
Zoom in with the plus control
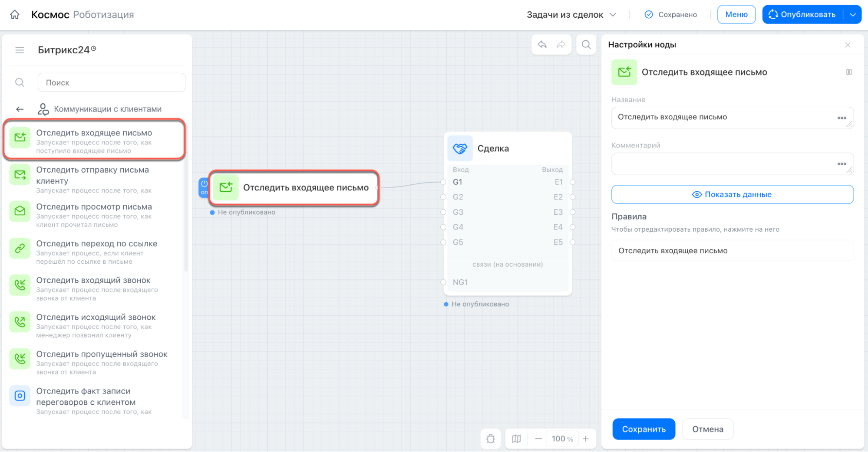[586, 439]
